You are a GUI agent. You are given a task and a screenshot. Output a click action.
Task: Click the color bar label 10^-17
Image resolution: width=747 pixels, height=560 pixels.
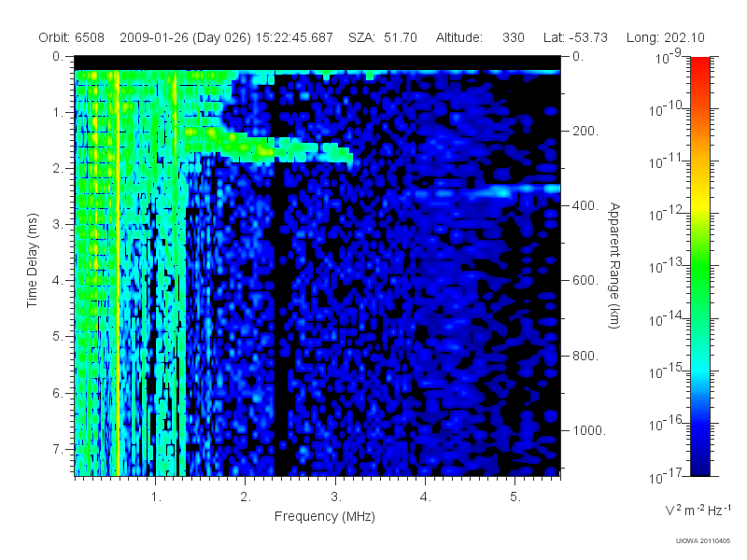pos(666,477)
